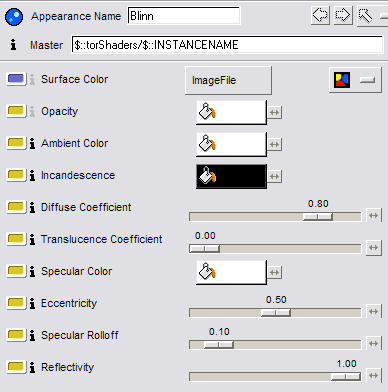Toggle the yellow Diffuse Coefficient parameter button
388x392 pixels.
click(x=16, y=207)
